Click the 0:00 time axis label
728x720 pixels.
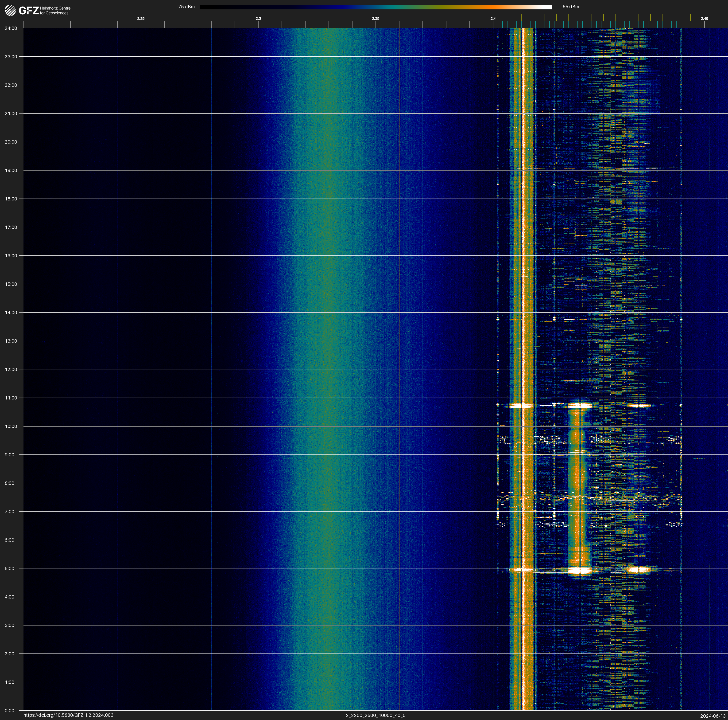click(x=9, y=711)
